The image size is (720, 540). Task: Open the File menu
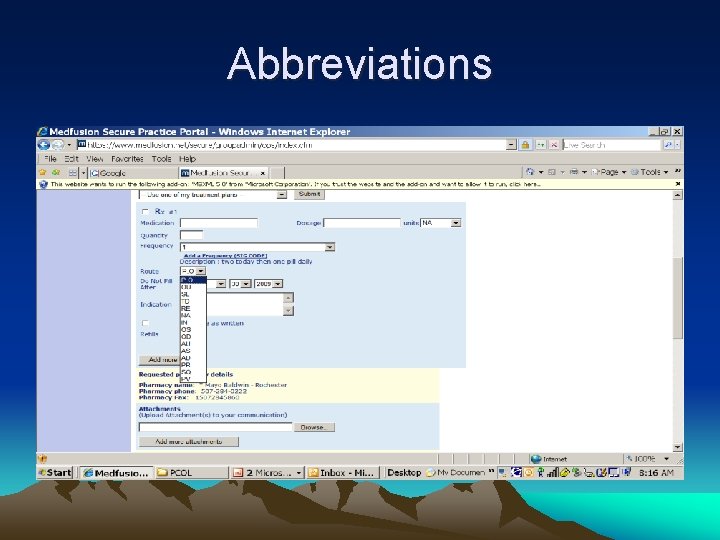point(50,159)
